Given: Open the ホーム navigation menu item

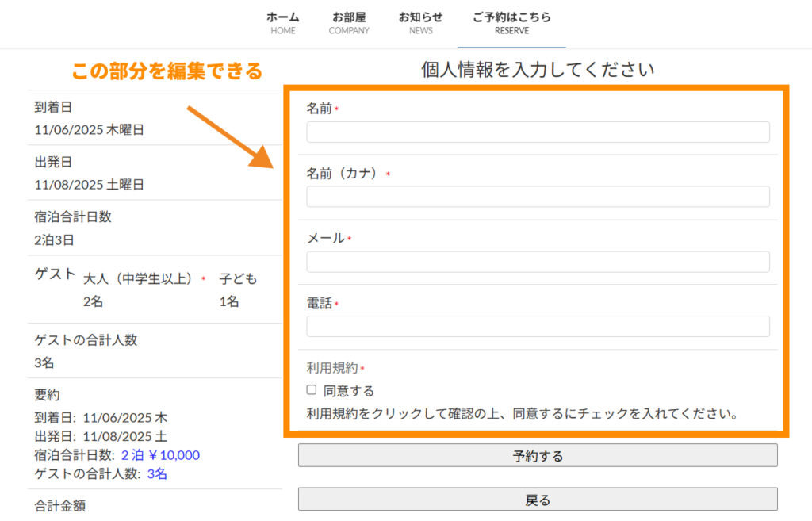Looking at the screenshot, I should (282, 23).
